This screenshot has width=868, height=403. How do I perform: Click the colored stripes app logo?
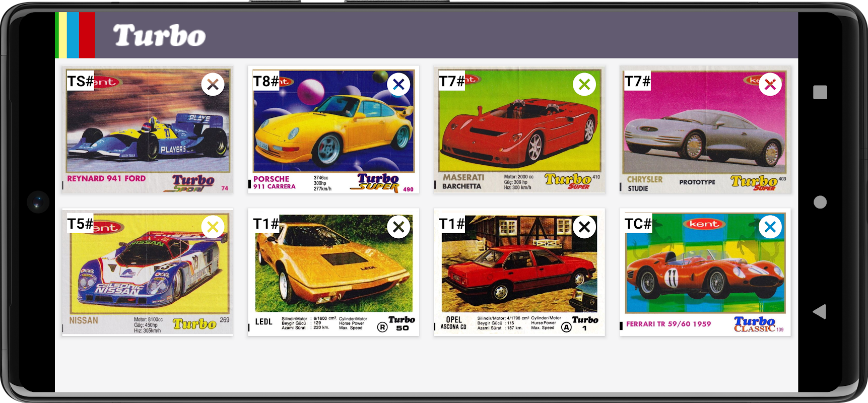pos(75,35)
